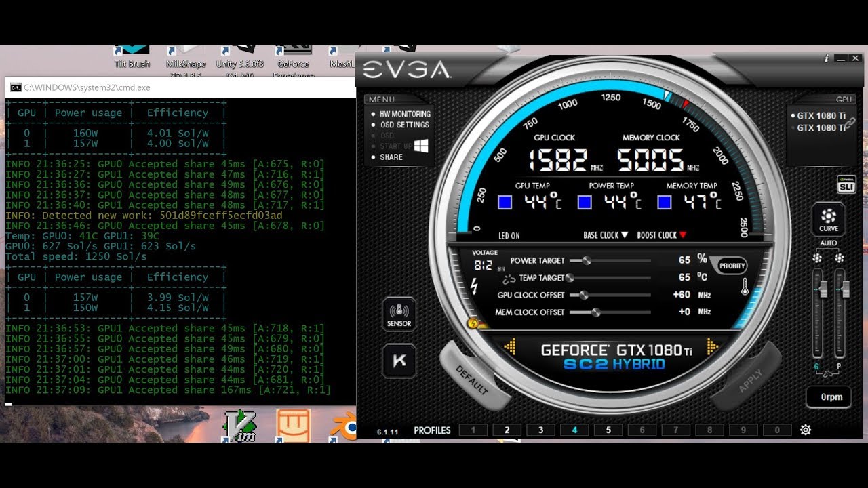Click START UP menu entry
The height and width of the screenshot is (488, 868).
pyautogui.click(x=395, y=146)
